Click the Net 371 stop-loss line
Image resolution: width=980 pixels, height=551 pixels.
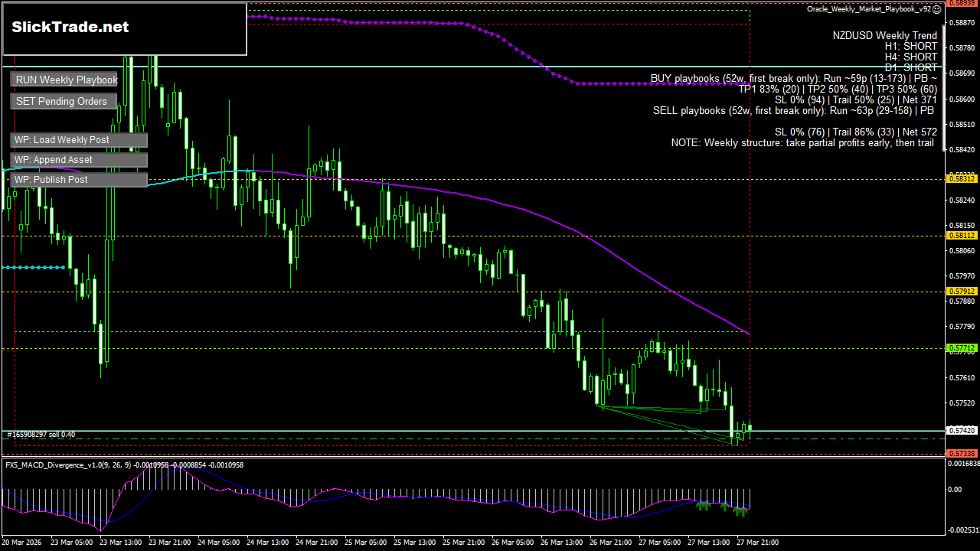[x=856, y=99]
